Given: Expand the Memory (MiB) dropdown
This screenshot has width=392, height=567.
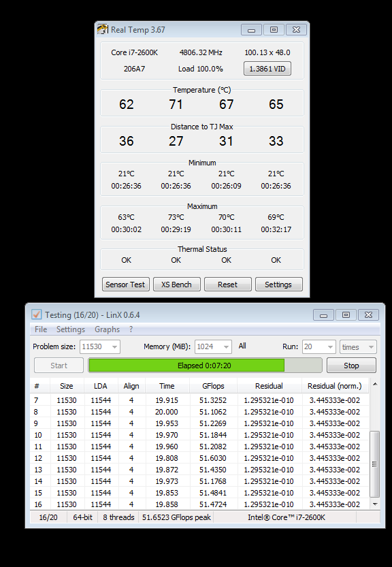Looking at the screenshot, I should point(226,346).
